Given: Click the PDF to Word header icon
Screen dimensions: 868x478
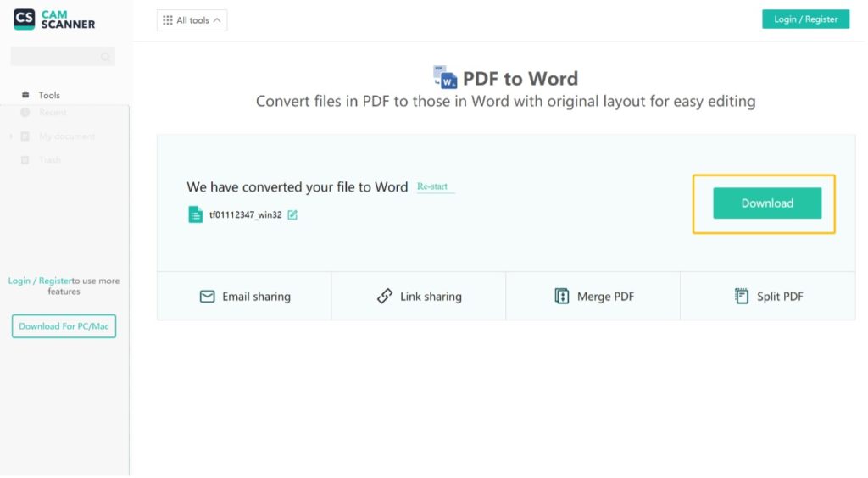Looking at the screenshot, I should point(445,77).
